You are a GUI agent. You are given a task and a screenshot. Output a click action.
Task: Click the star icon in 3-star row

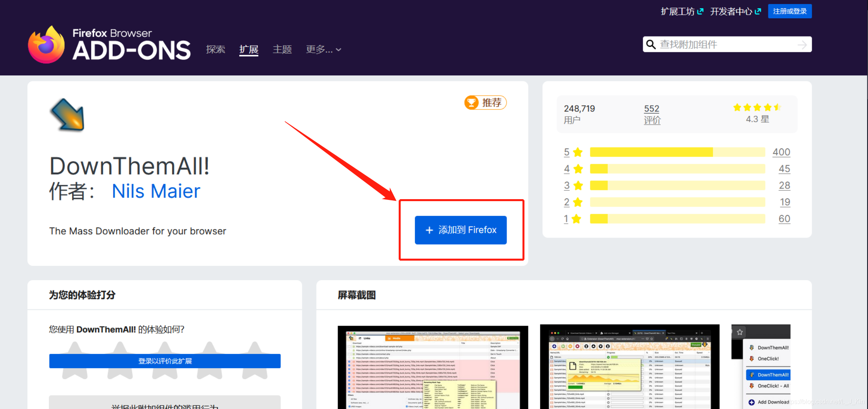point(578,185)
